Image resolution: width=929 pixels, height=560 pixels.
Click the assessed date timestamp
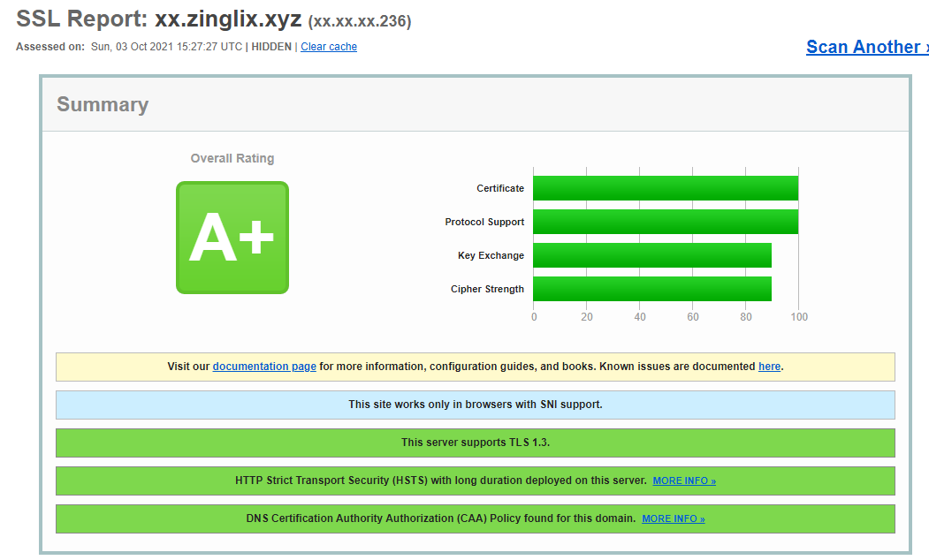(x=166, y=47)
